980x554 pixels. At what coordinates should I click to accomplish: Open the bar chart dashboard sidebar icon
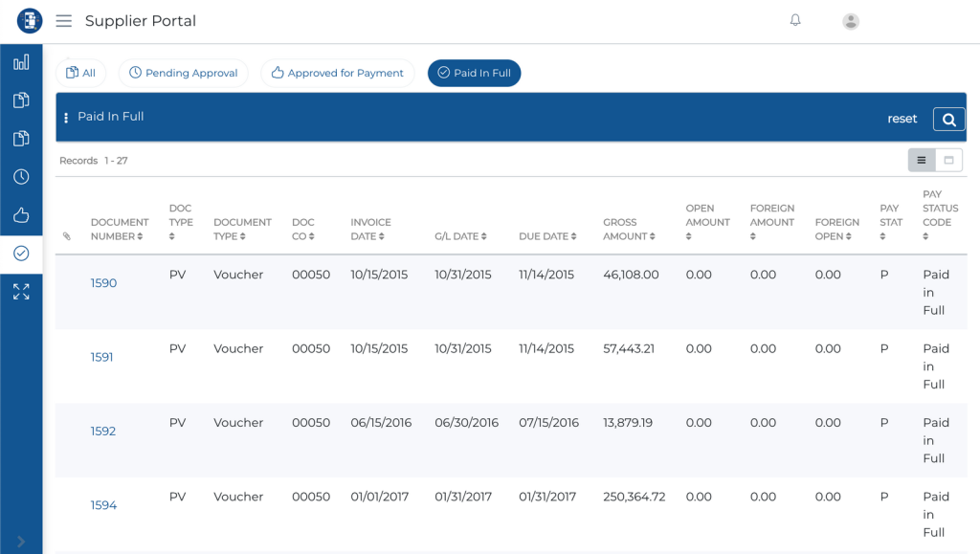click(x=21, y=62)
